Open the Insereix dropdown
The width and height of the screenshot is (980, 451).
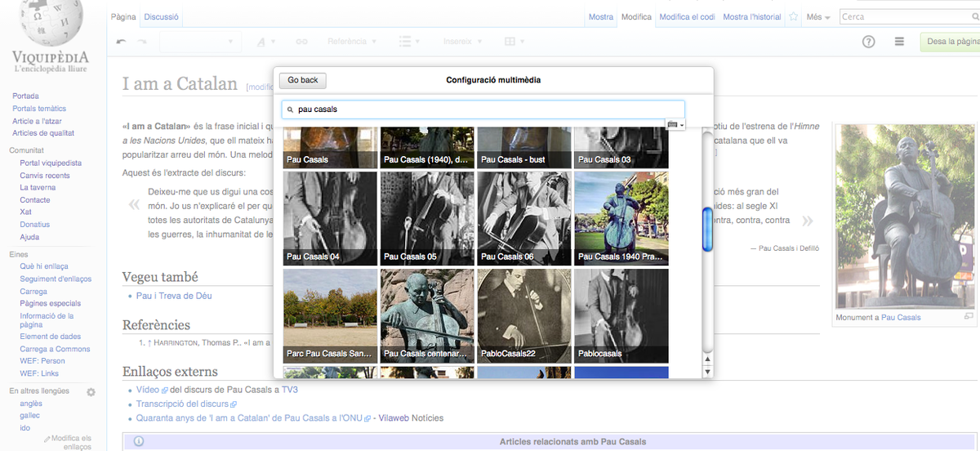pyautogui.click(x=461, y=42)
